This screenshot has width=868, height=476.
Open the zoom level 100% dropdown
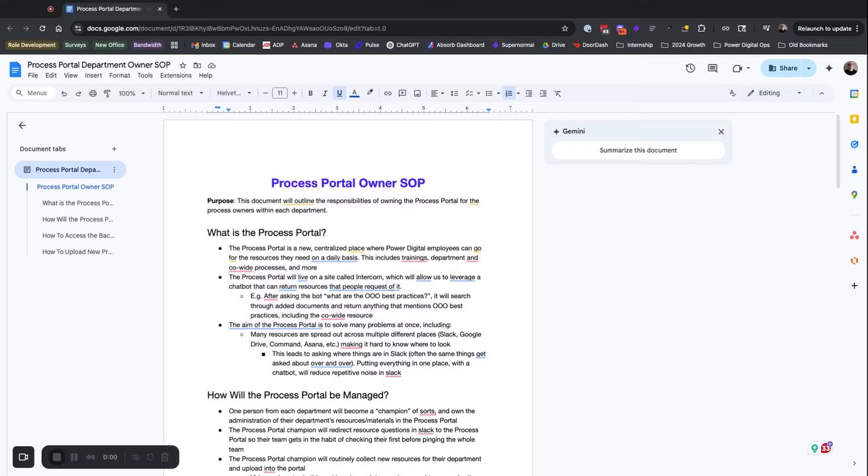[132, 93]
